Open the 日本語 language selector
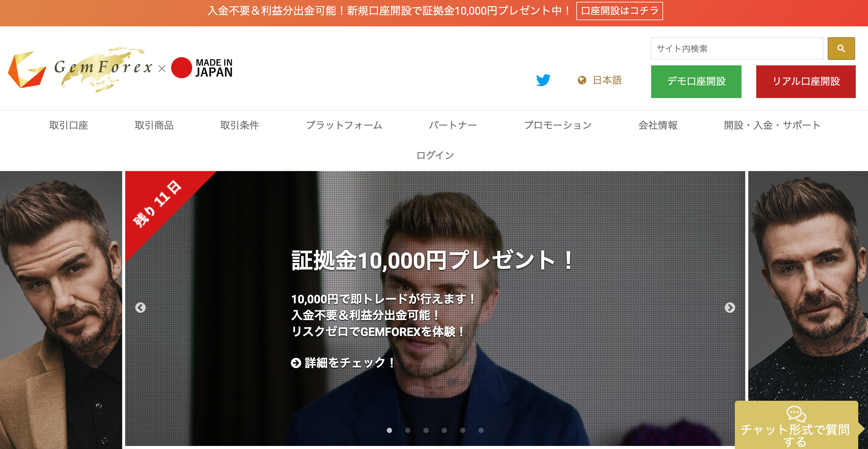Image resolution: width=868 pixels, height=449 pixels. click(607, 80)
